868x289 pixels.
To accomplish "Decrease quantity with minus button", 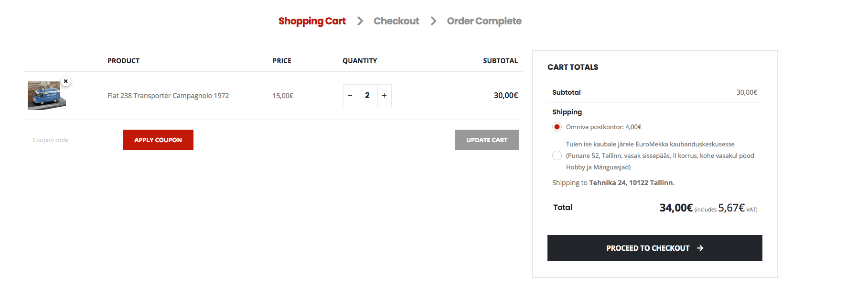I will [x=350, y=96].
